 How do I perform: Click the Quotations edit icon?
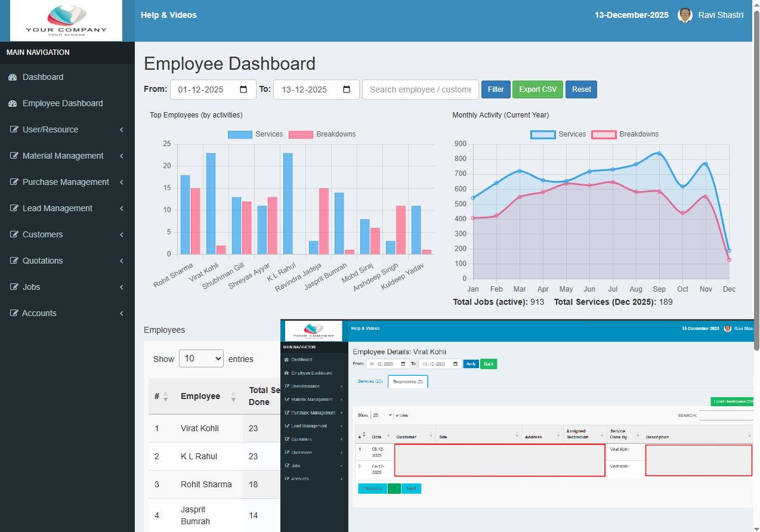pos(14,261)
